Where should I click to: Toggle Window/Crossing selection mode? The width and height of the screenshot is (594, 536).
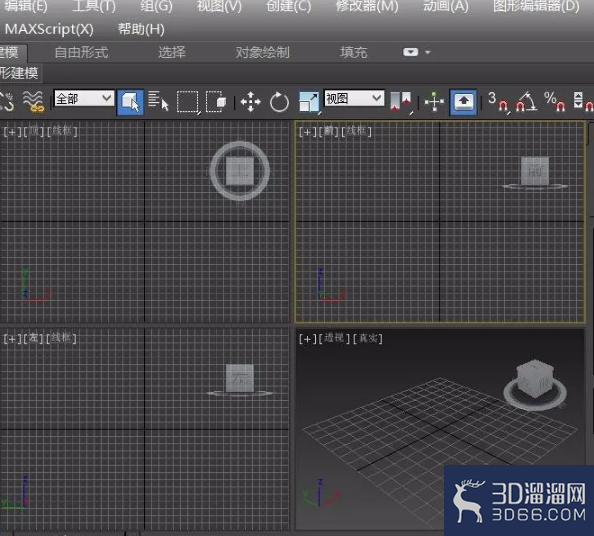point(216,101)
